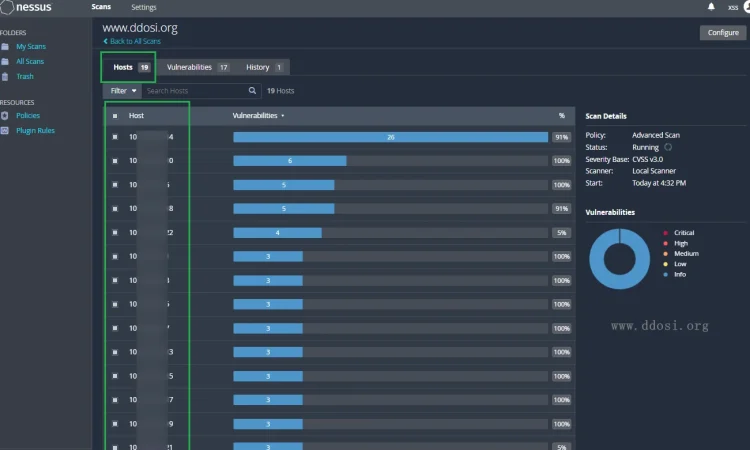Open My Scans folder link
750x450 pixels.
click(x=31, y=46)
